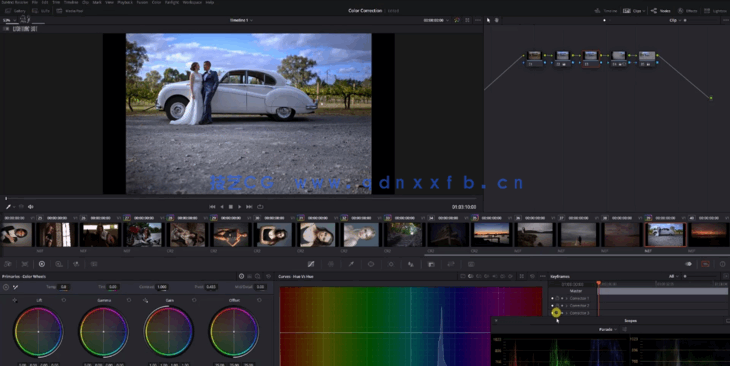Toggle the Keyframes panel button
Viewport: 730px width, 366px height.
[x=689, y=264]
